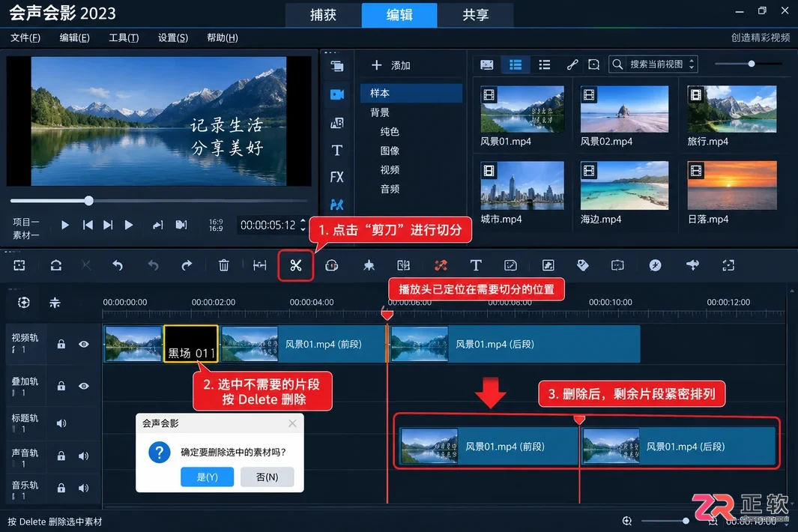Click the trash delete icon in timeline toolbar
The image size is (798, 532).
(x=223, y=265)
